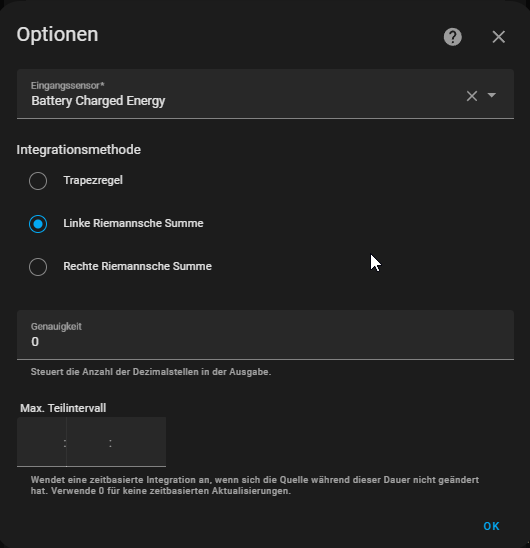Open the help icon in Optionen header
The image size is (530, 548).
click(x=452, y=37)
